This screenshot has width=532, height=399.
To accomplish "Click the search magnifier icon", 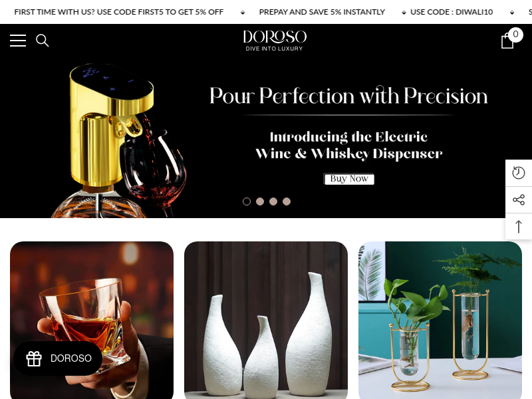I will [43, 41].
